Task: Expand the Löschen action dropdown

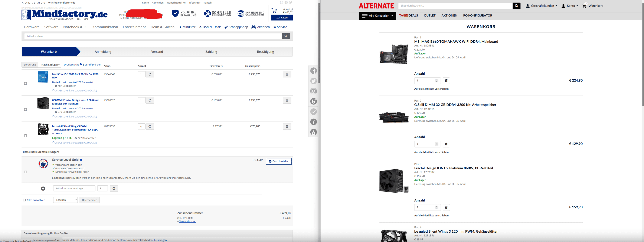Action: tap(65, 200)
